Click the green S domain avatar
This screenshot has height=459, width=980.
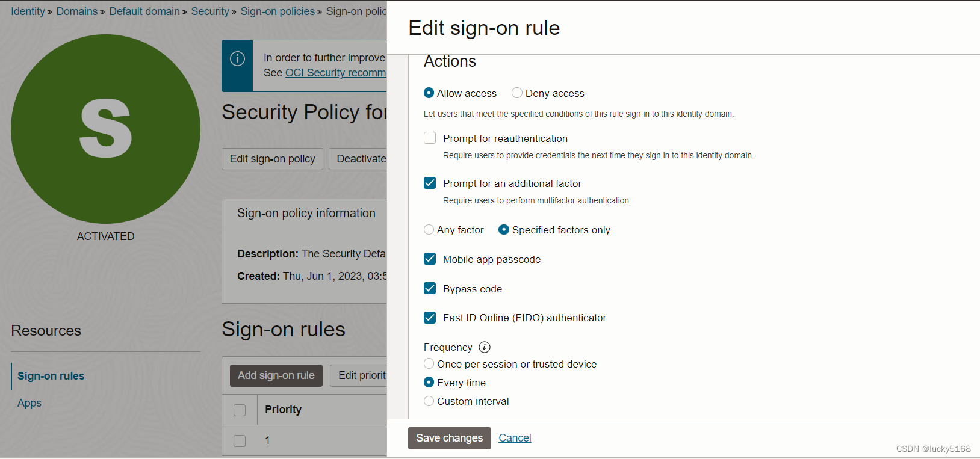point(105,129)
